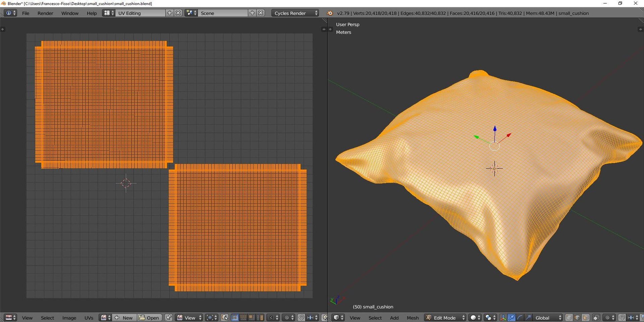The width and height of the screenshot is (644, 322).
Task: Open viewport shading sphere selector
Action: pos(475,318)
